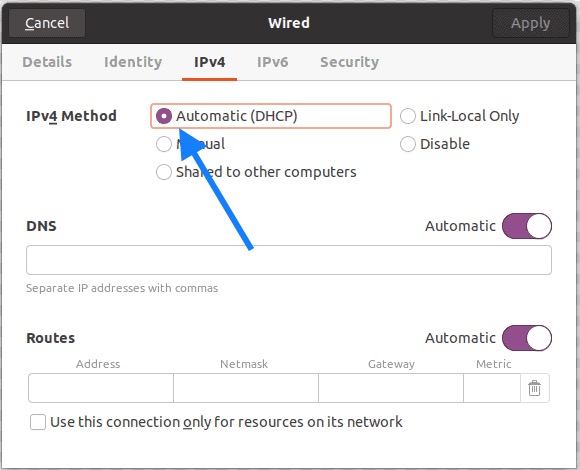Delete the route row with the trash icon

pyautogui.click(x=534, y=388)
